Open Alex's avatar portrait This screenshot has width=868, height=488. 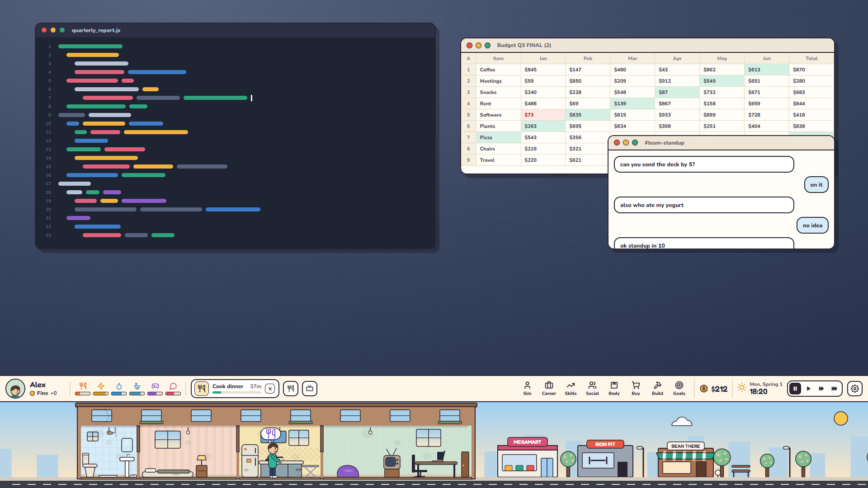(15, 389)
